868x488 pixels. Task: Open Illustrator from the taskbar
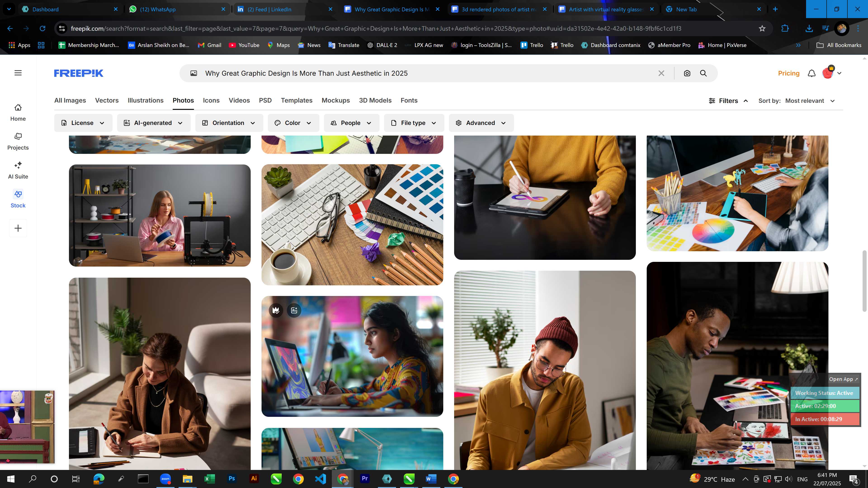(254, 479)
